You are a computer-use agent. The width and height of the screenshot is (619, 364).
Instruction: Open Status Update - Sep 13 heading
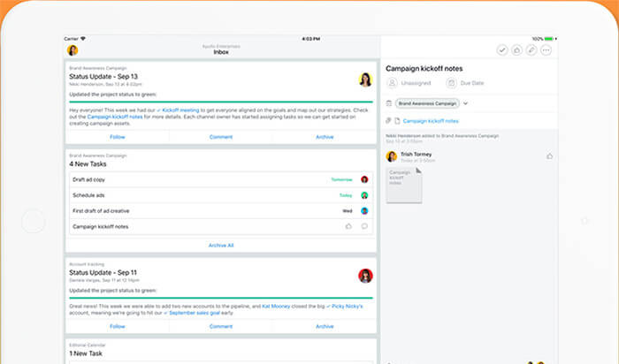[103, 77]
